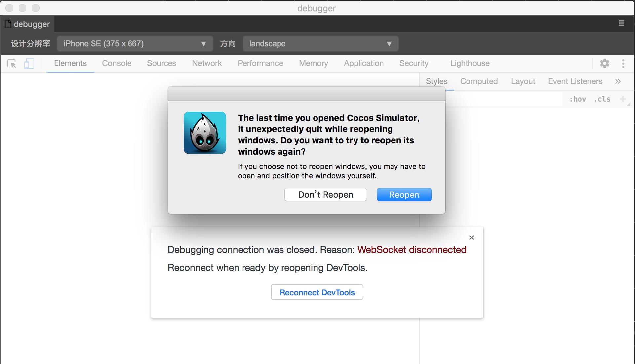Image resolution: width=635 pixels, height=364 pixels.
Task: Toggle the device toolbar icon
Action: (29, 63)
